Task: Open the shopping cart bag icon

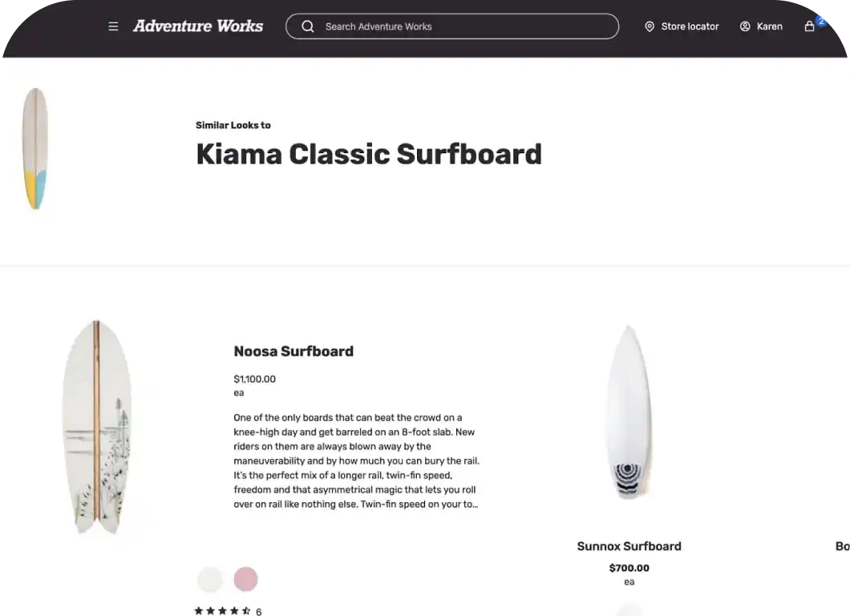Action: [x=809, y=26]
